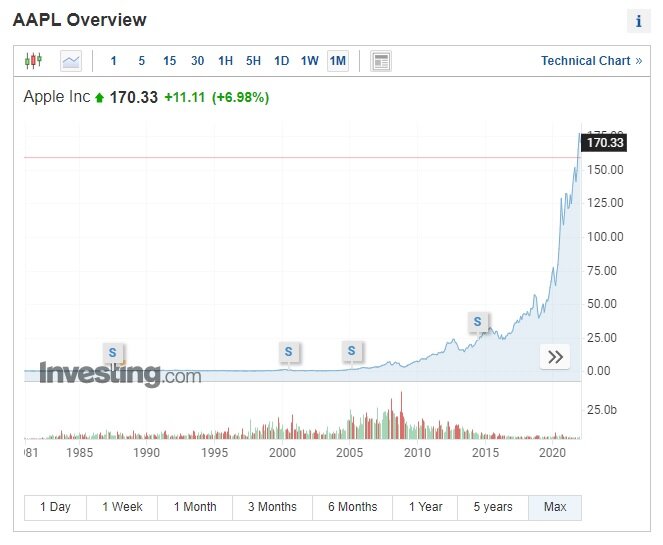This screenshot has height=545, width=663.
Task: Select 5 minute interval
Action: [x=142, y=61]
